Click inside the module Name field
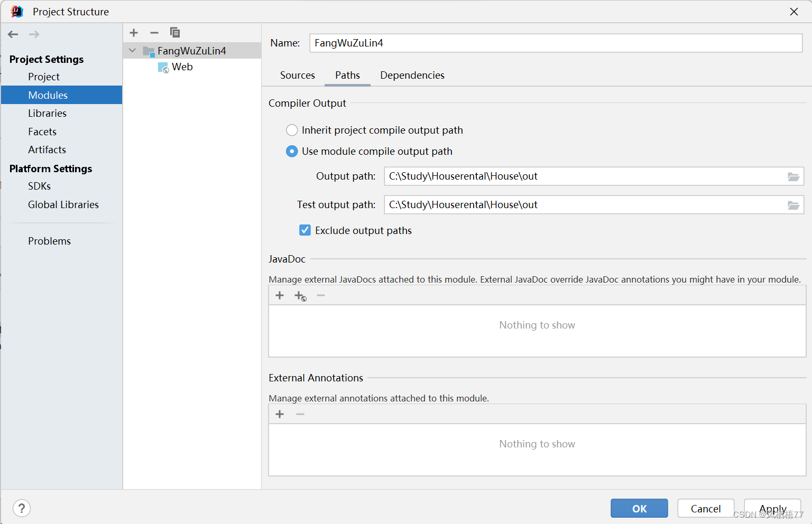The height and width of the screenshot is (524, 812). [x=529, y=43]
